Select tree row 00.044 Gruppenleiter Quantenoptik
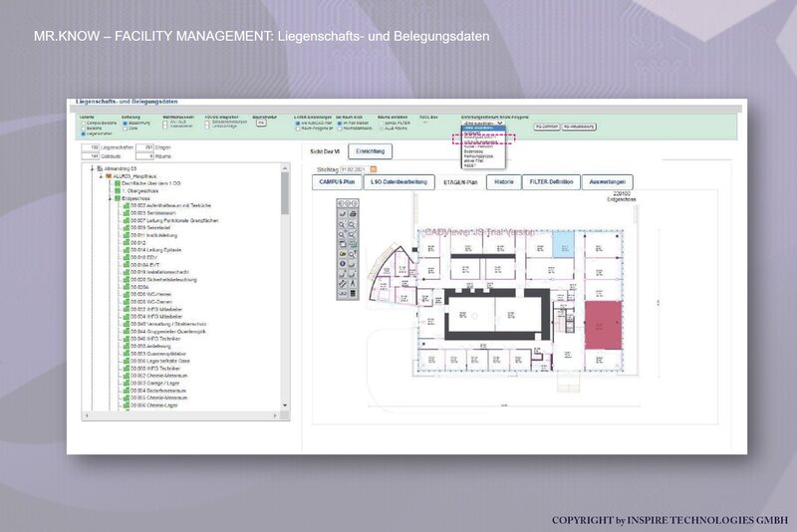The width and height of the screenshot is (797, 532). [x=168, y=332]
